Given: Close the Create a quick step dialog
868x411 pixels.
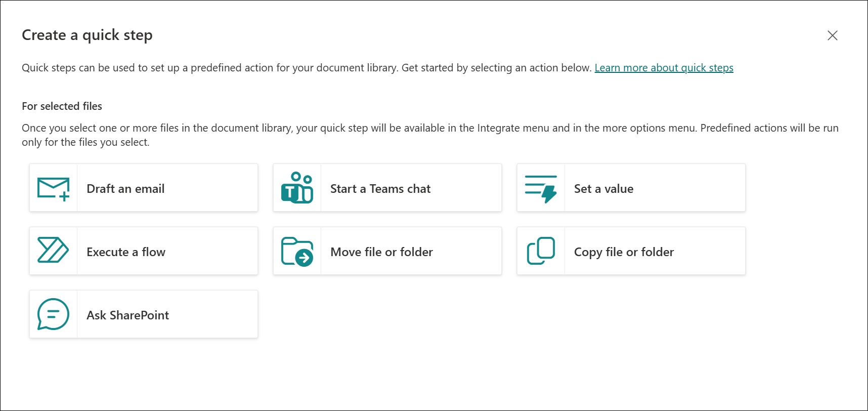Looking at the screenshot, I should click(x=832, y=35).
